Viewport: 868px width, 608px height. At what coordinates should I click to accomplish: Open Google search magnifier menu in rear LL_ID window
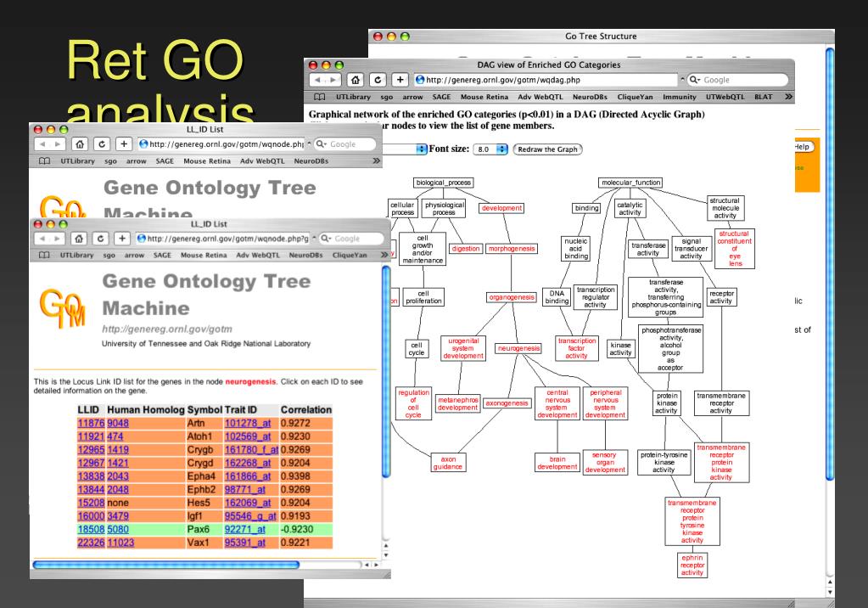pyautogui.click(x=321, y=144)
